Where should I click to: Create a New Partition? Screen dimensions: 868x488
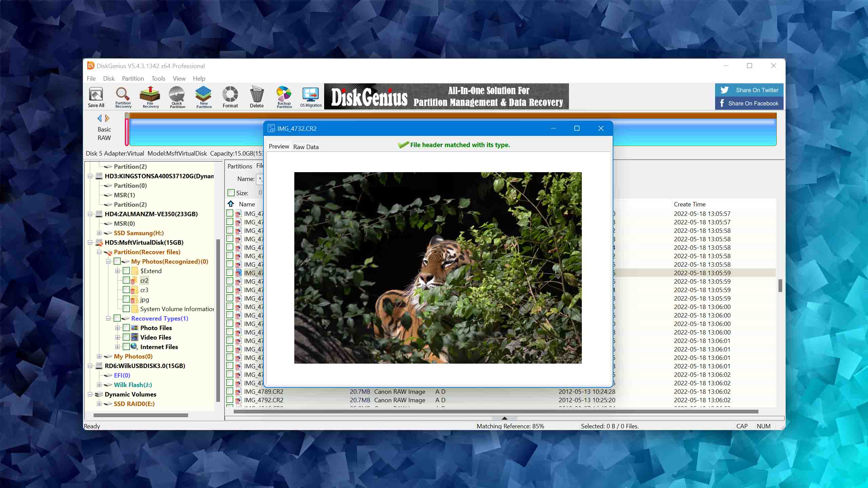(203, 97)
